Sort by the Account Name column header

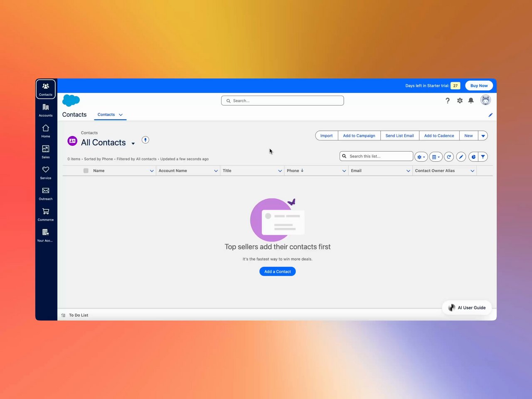173,171
